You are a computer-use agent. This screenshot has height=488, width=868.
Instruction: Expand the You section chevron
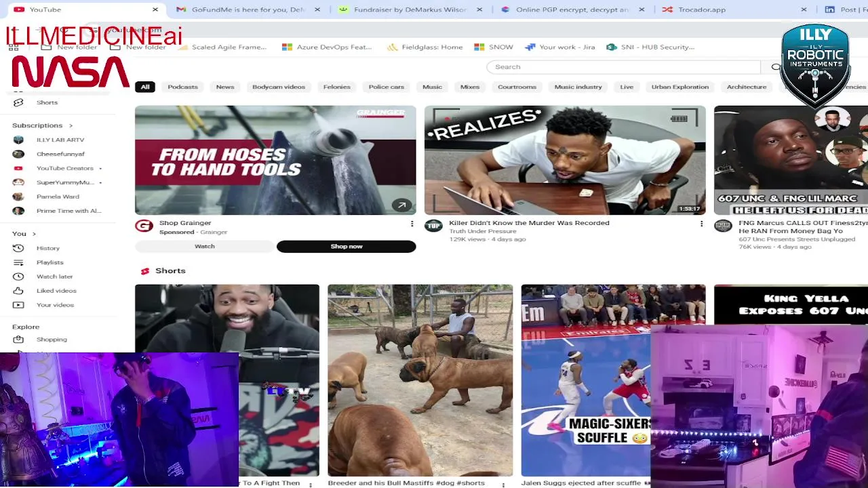tap(34, 234)
